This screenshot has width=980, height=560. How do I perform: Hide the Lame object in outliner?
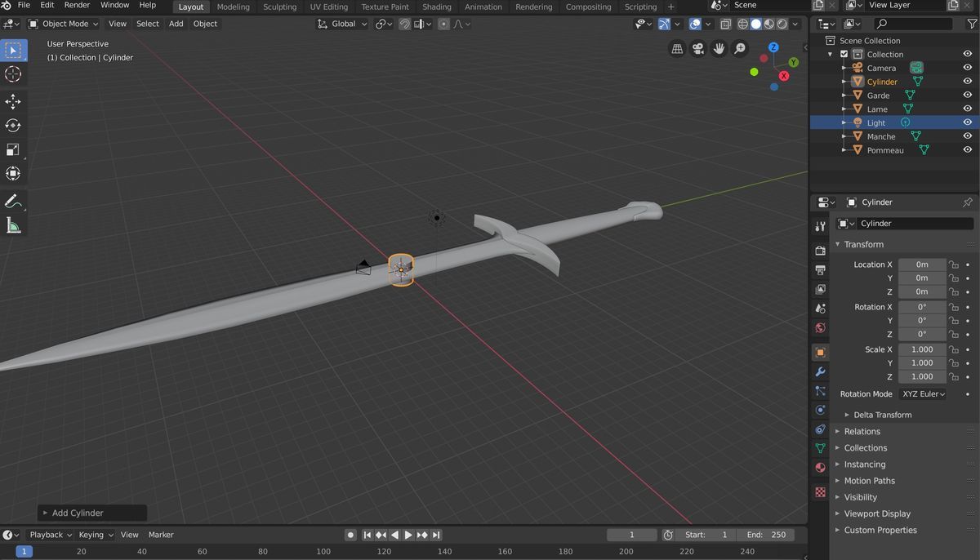coord(967,109)
